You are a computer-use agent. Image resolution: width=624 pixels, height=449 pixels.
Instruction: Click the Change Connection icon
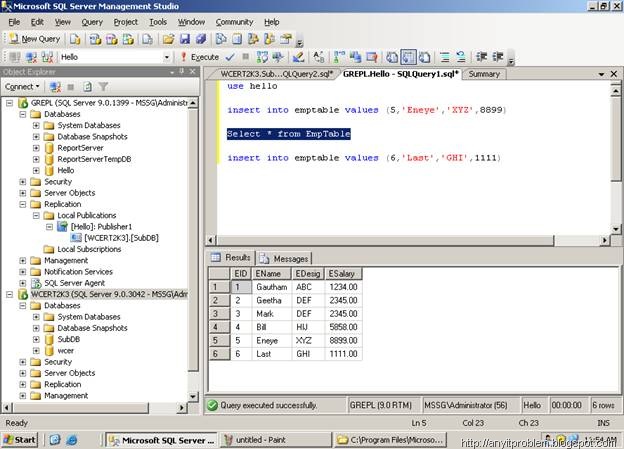[47, 57]
